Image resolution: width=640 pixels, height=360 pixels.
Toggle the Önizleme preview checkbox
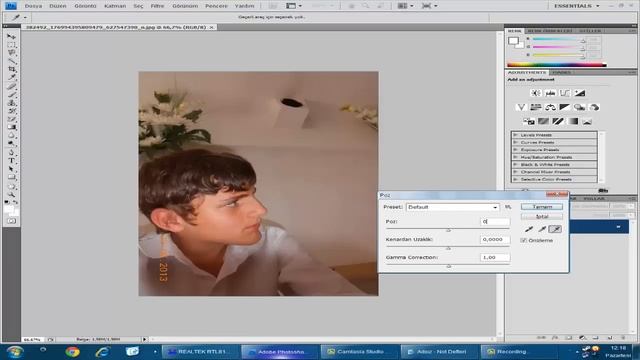point(524,240)
